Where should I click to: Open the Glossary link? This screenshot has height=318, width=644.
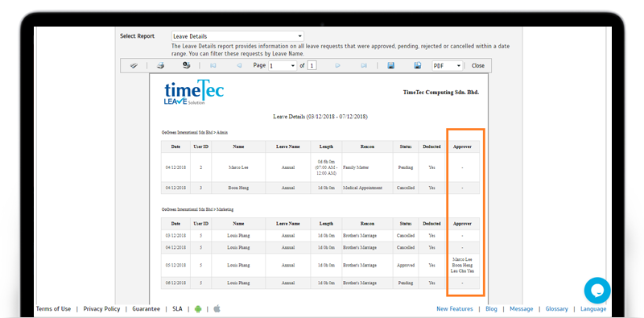(556, 309)
